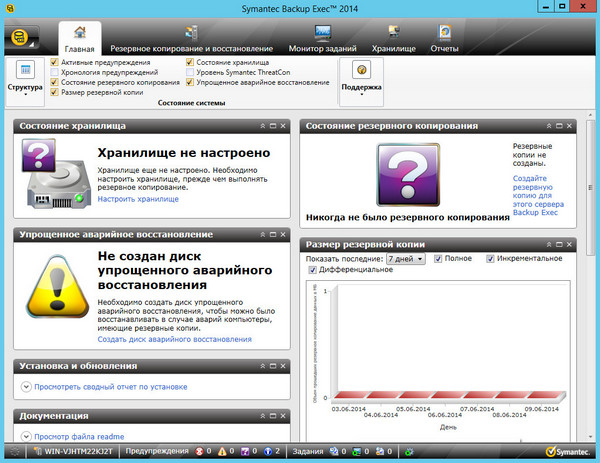
Task: Click the server WIN-VJHTM22KJ2T status entry
Action: 73,452
